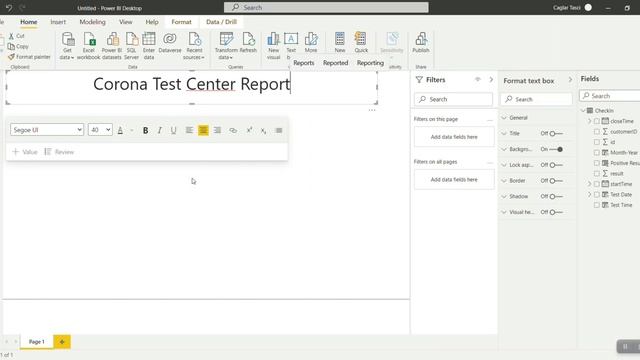This screenshot has height=360, width=640.
Task: Collapse the Filters pane
Action: pyautogui.click(x=491, y=80)
